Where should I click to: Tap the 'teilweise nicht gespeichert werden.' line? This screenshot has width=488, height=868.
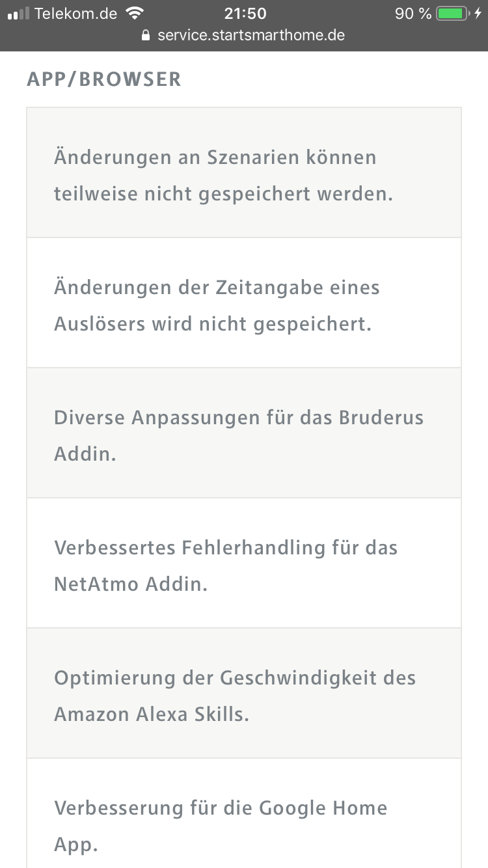coord(224,194)
